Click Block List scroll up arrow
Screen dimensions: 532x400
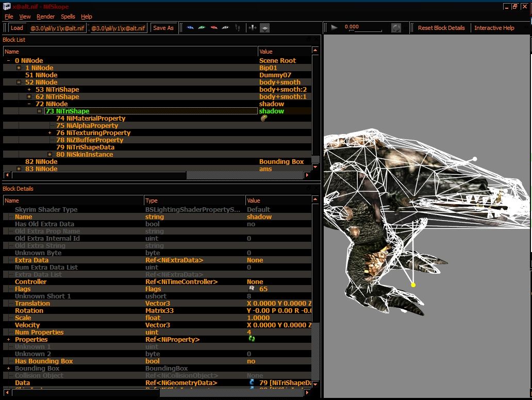tap(315, 51)
